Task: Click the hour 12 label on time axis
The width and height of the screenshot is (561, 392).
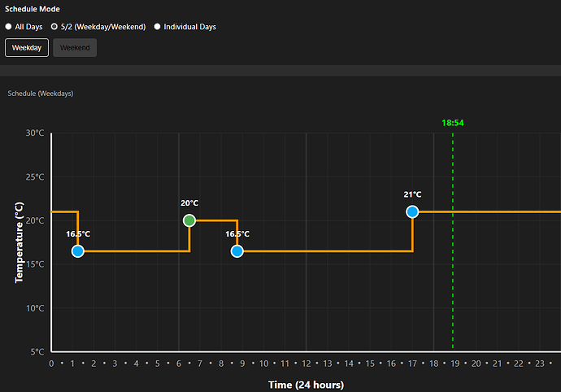Action: coord(307,364)
